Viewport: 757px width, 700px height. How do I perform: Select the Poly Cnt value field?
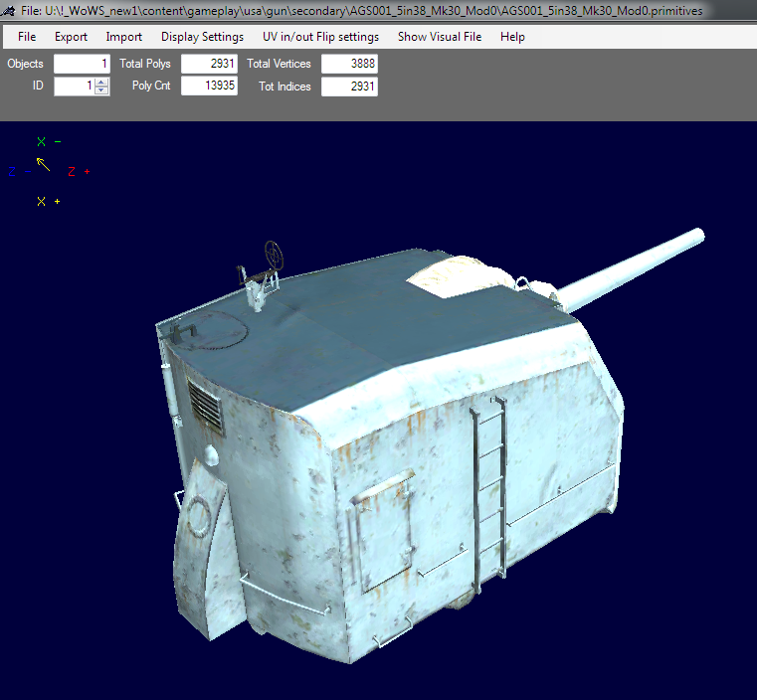209,87
